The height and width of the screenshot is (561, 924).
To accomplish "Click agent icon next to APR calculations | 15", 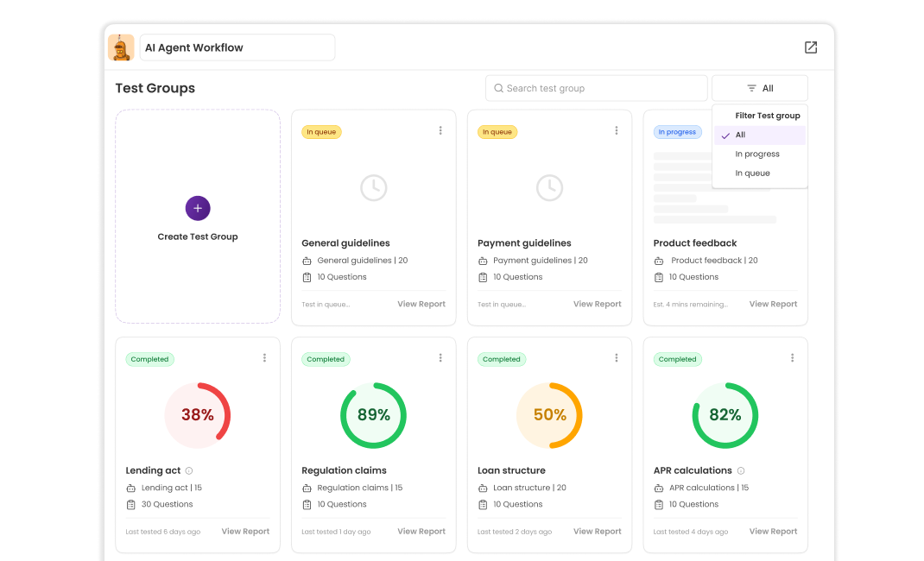I will pyautogui.click(x=659, y=488).
